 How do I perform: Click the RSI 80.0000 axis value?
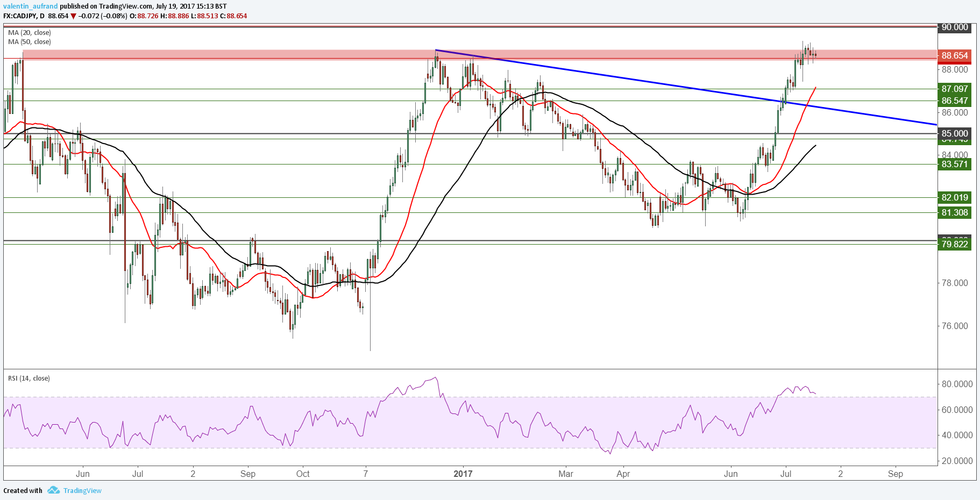957,384
